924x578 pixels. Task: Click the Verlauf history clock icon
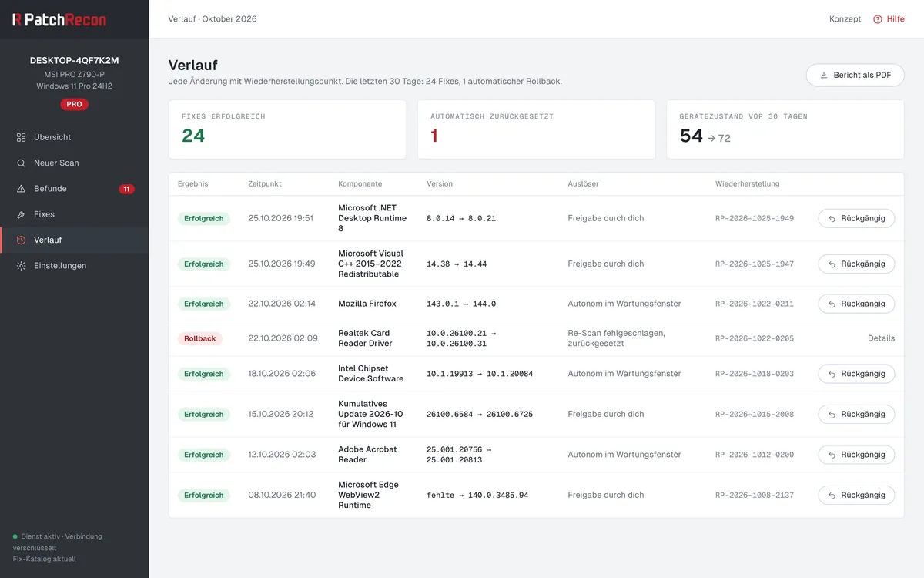[21, 240]
